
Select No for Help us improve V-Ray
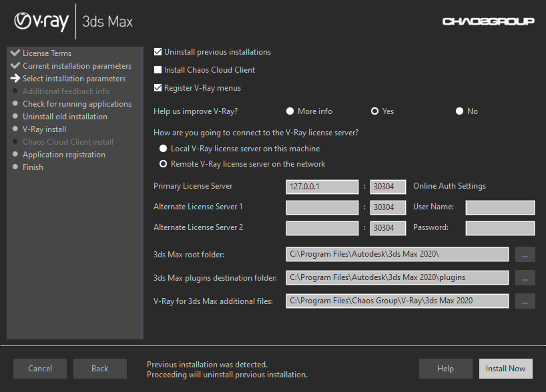[x=459, y=111]
